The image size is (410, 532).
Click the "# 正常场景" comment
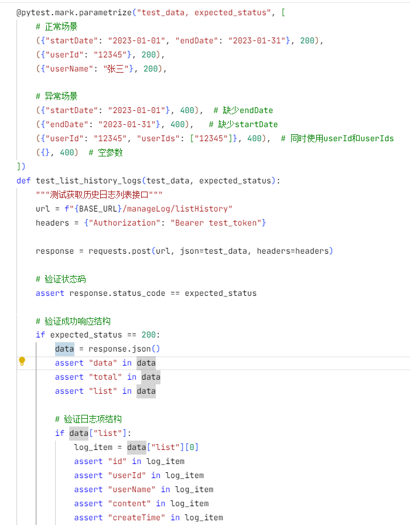click(x=57, y=26)
